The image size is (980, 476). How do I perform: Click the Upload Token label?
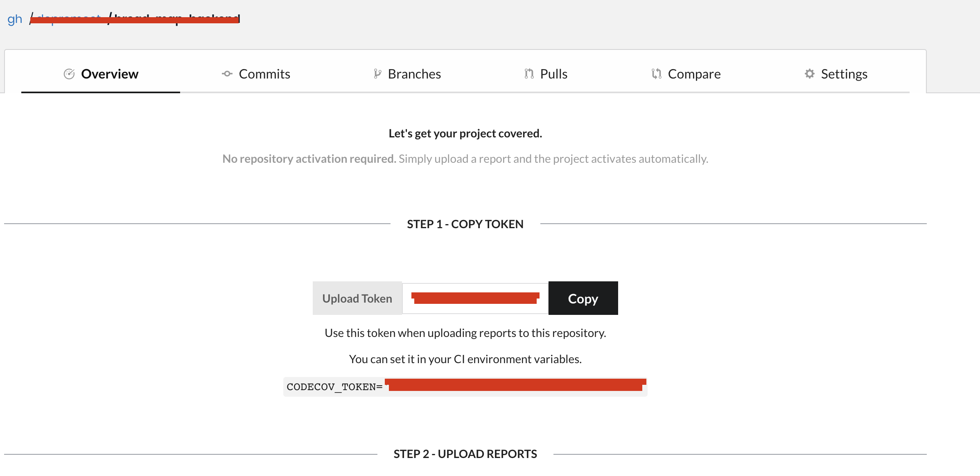click(x=357, y=299)
